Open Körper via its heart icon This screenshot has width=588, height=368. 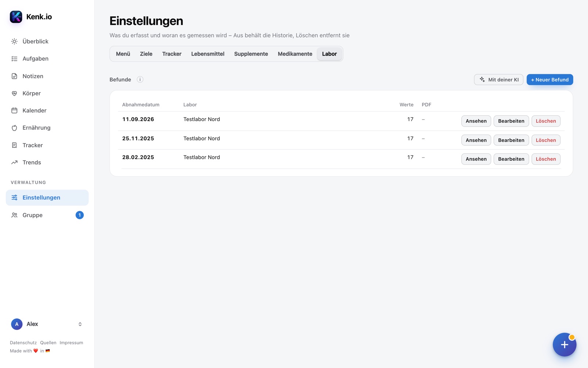point(14,93)
